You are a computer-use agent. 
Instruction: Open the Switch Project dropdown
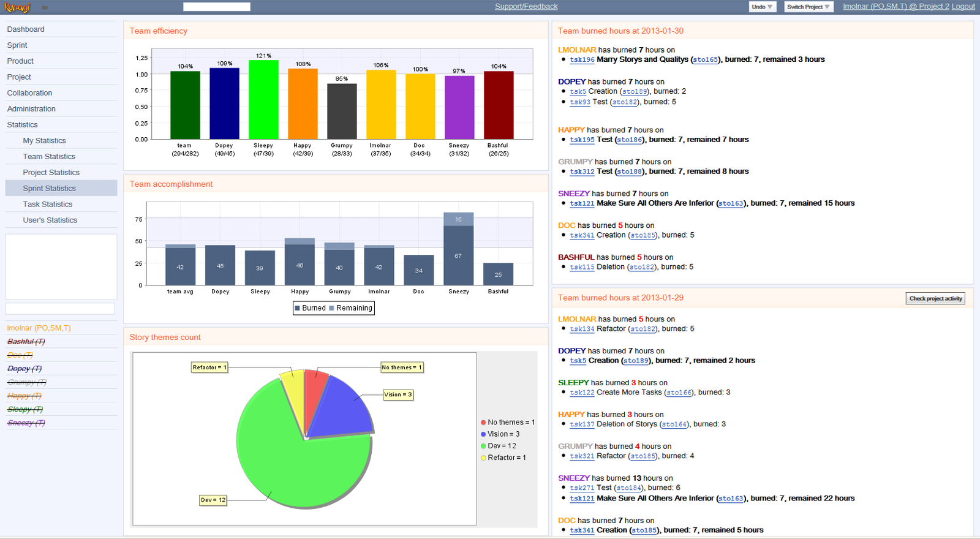[809, 7]
